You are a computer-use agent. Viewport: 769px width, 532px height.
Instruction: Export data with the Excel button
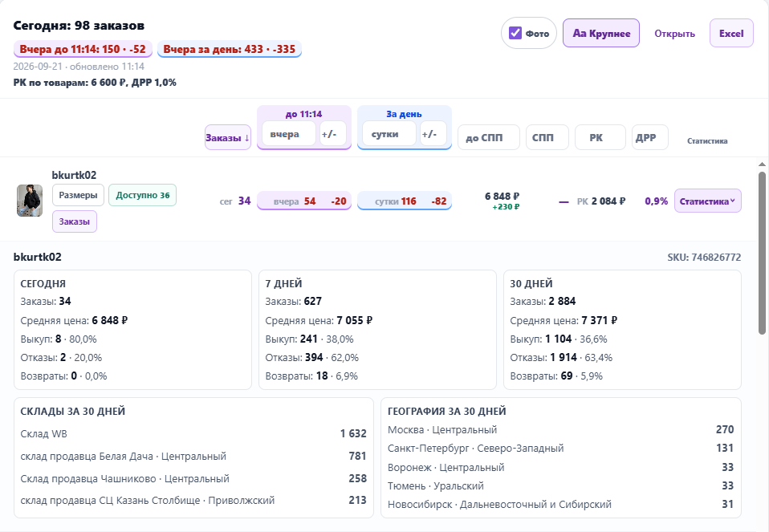pyautogui.click(x=731, y=33)
